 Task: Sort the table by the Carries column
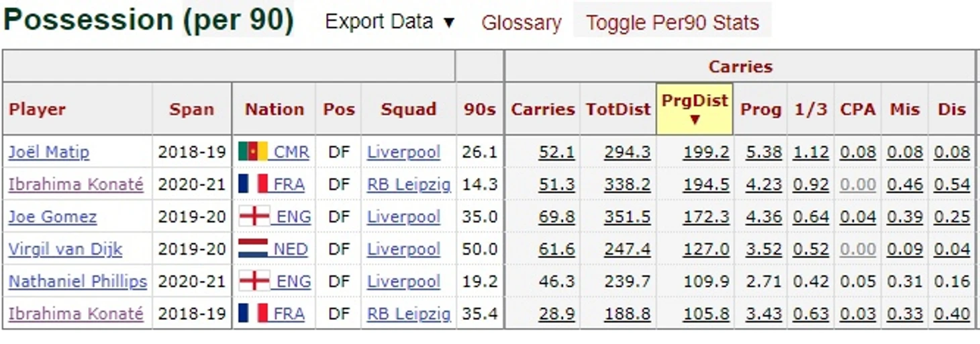click(543, 110)
